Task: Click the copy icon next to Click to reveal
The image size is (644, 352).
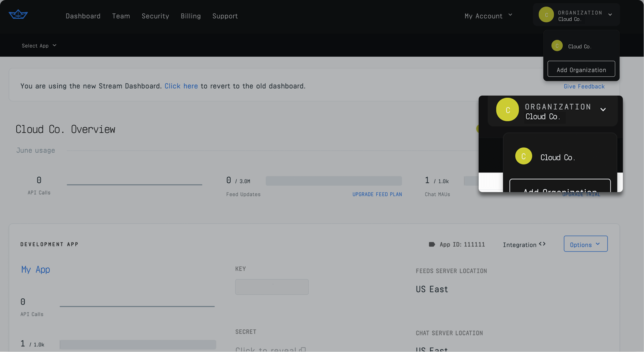Action: pyautogui.click(x=303, y=350)
